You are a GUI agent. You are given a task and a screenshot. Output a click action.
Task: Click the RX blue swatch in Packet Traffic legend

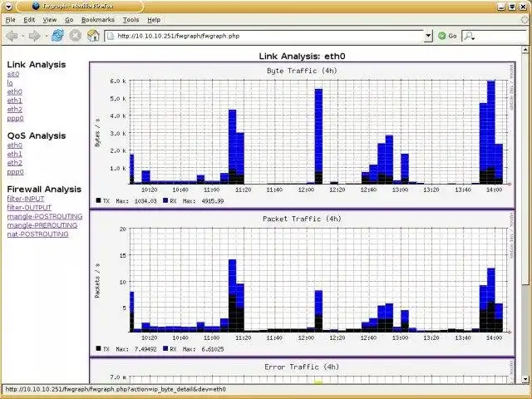165,348
